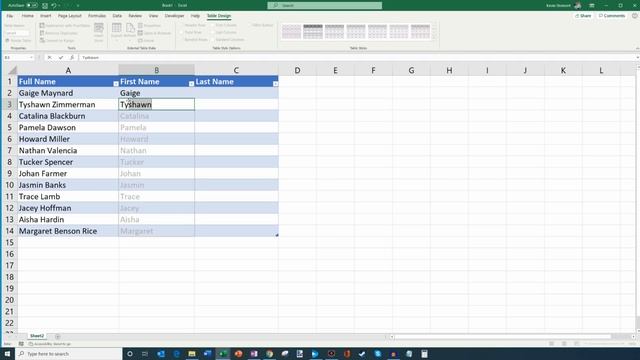
Task: Switch to the Developer tab
Action: click(x=174, y=16)
